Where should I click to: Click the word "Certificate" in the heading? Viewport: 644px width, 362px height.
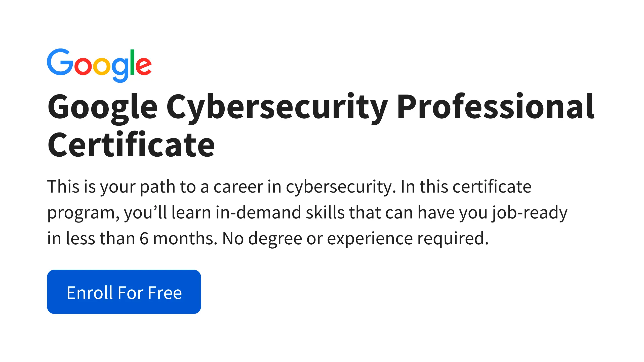point(131,145)
